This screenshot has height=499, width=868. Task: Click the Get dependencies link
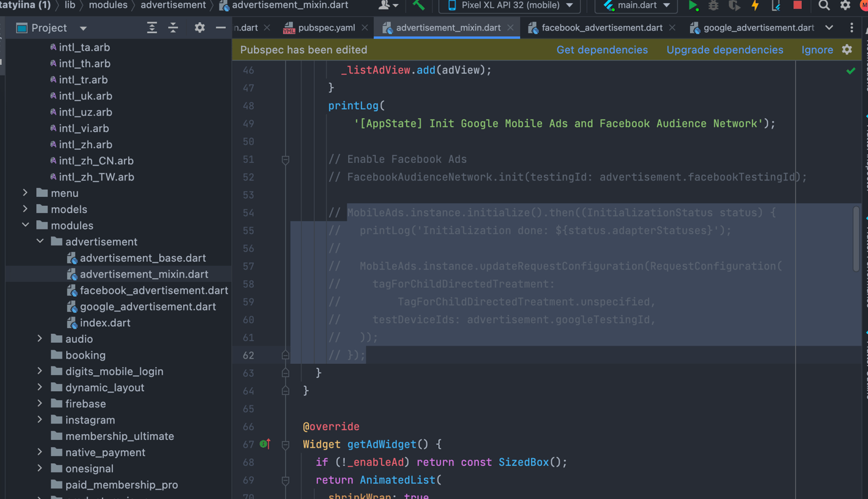602,50
